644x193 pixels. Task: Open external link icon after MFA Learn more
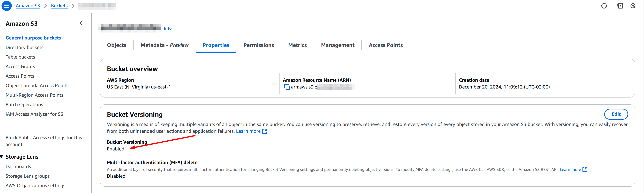pos(585,170)
